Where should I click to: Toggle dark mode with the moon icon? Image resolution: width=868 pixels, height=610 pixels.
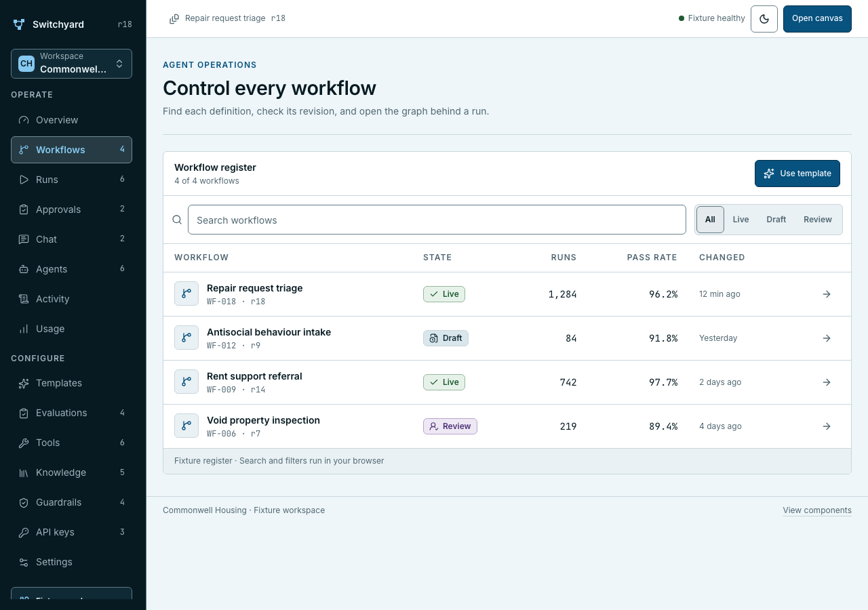point(764,19)
